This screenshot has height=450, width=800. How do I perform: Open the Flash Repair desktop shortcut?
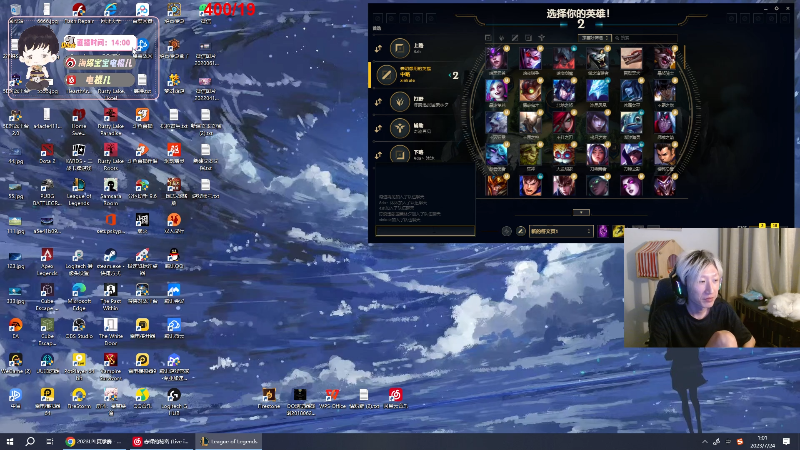(x=79, y=13)
